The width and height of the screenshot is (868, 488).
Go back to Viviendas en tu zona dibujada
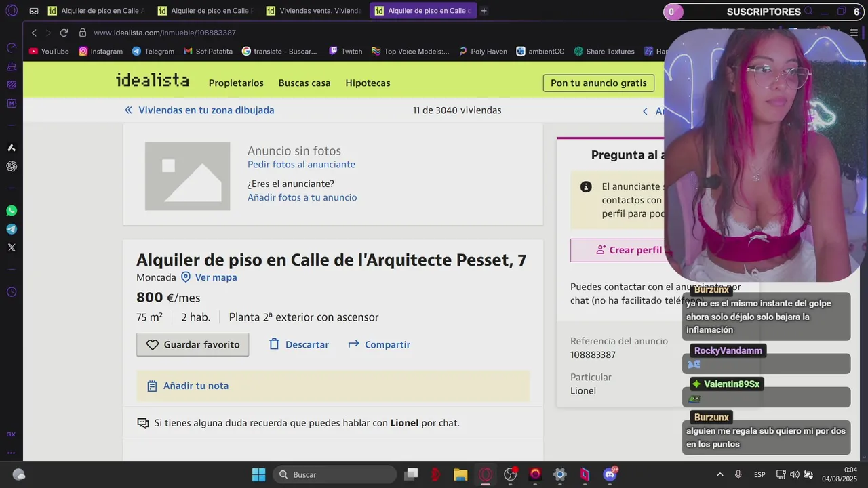(x=199, y=110)
